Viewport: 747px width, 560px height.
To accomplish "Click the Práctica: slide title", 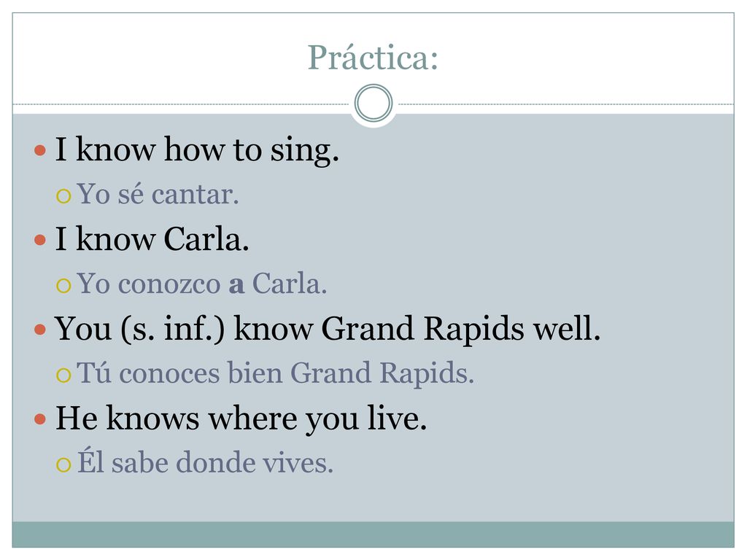I will tap(373, 58).
